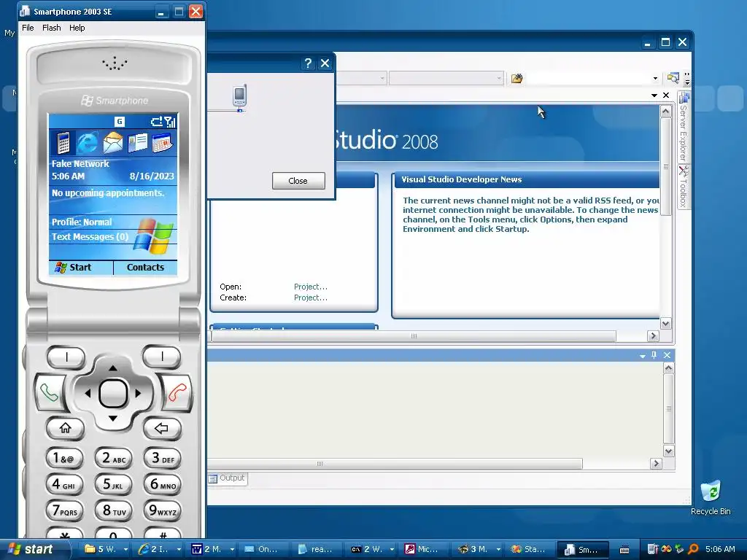Click keypad key 9 WXYZ
Image resolution: width=747 pixels, height=560 pixels.
(163, 511)
